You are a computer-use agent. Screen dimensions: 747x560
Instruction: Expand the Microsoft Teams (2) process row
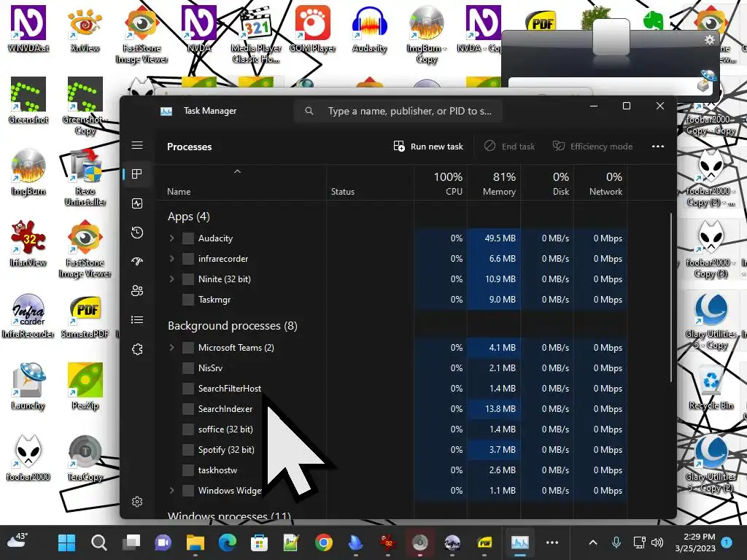pos(172,348)
